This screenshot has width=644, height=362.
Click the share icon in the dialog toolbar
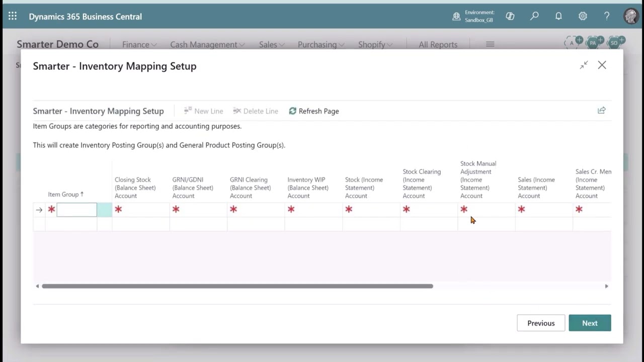point(602,111)
